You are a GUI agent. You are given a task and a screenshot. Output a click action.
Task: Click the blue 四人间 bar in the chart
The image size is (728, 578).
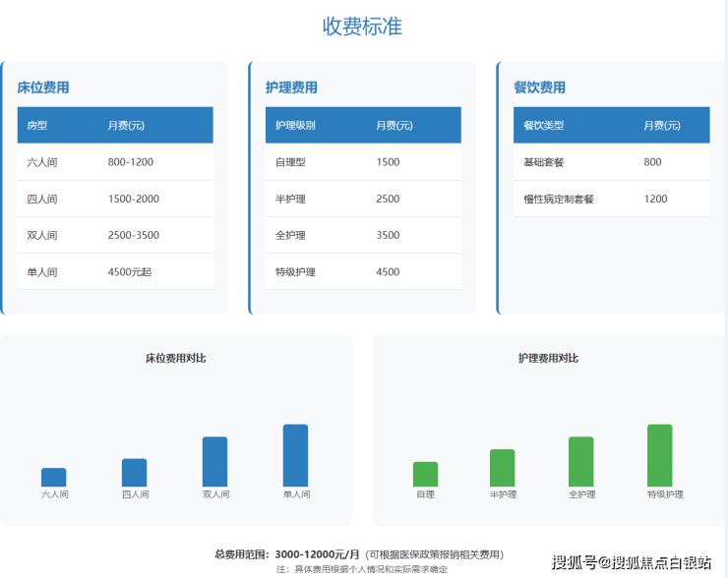pos(135,473)
